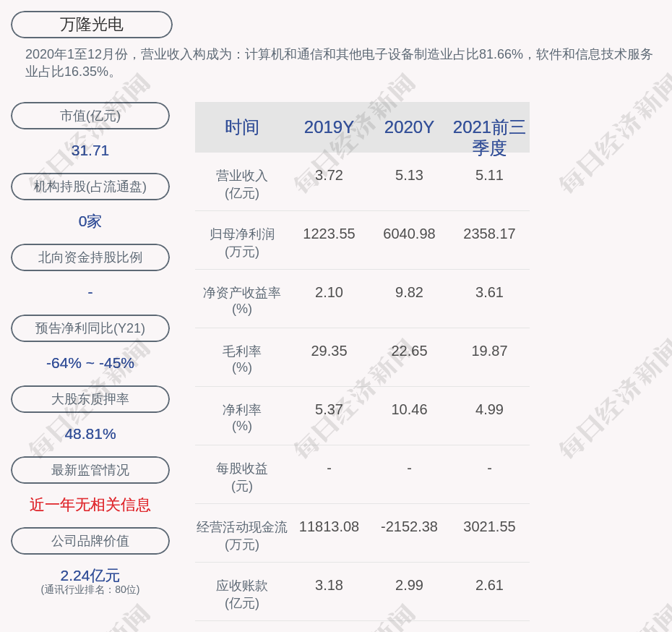Image resolution: width=672 pixels, height=632 pixels.
Task: Click the 预告净利同比(Y21) label pill
Action: tap(90, 328)
